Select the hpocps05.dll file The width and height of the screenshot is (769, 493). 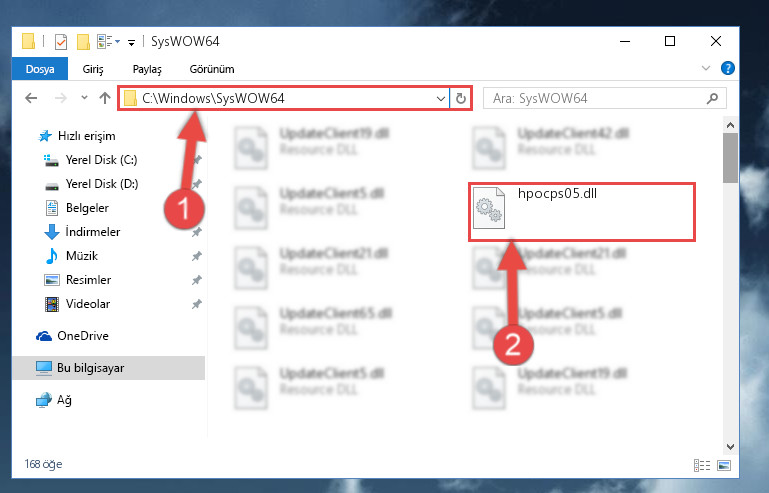click(x=582, y=212)
